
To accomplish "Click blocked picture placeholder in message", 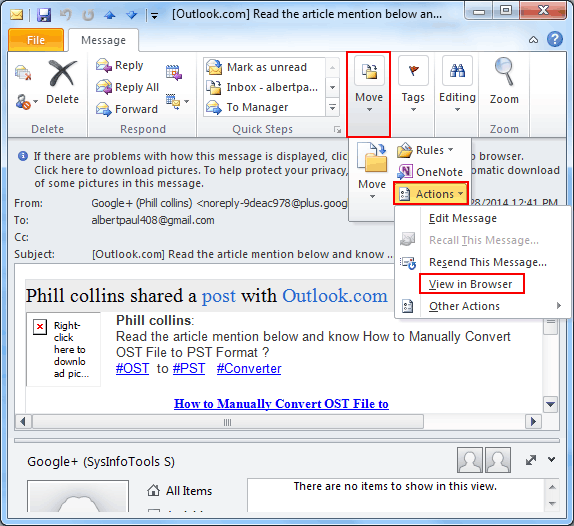I will (63, 349).
